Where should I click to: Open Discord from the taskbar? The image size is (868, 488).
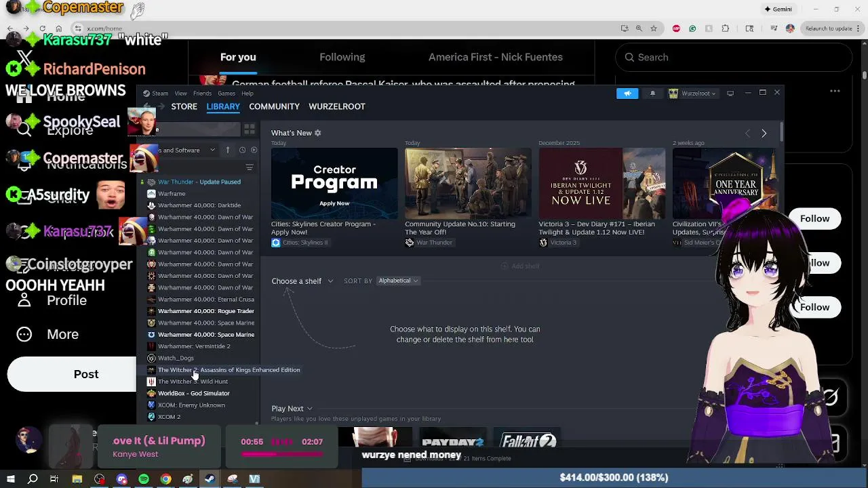pyautogui.click(x=121, y=479)
